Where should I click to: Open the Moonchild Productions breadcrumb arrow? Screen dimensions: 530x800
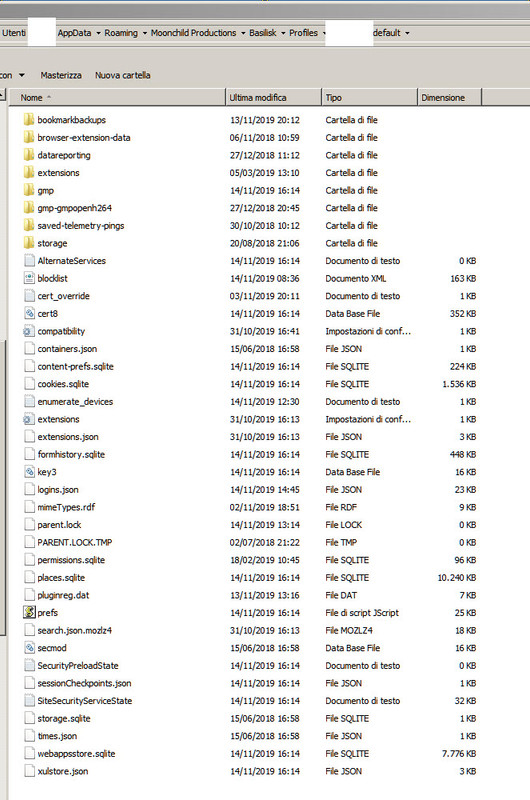(x=243, y=33)
